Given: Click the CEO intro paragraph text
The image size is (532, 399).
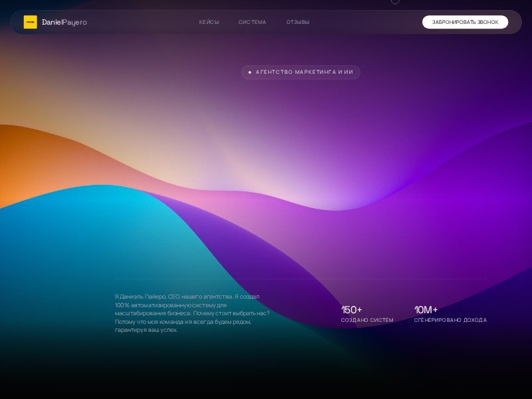Looking at the screenshot, I should coord(192,313).
